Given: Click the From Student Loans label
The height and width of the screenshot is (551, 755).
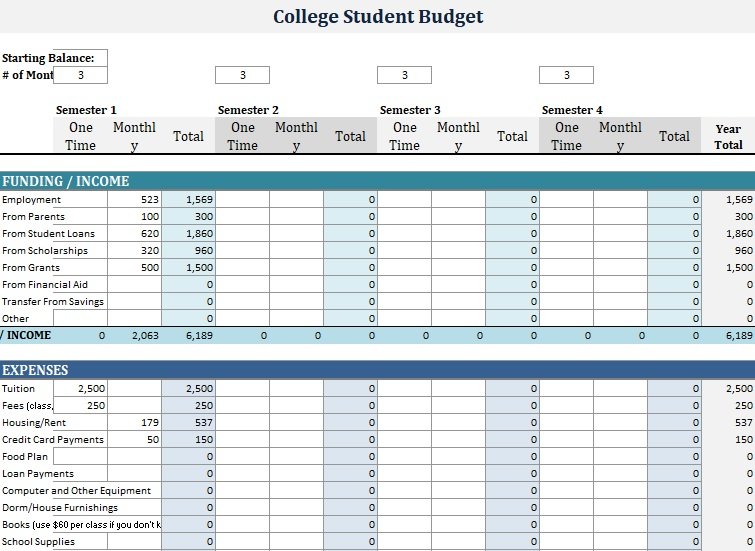Looking at the screenshot, I should pos(48,234).
